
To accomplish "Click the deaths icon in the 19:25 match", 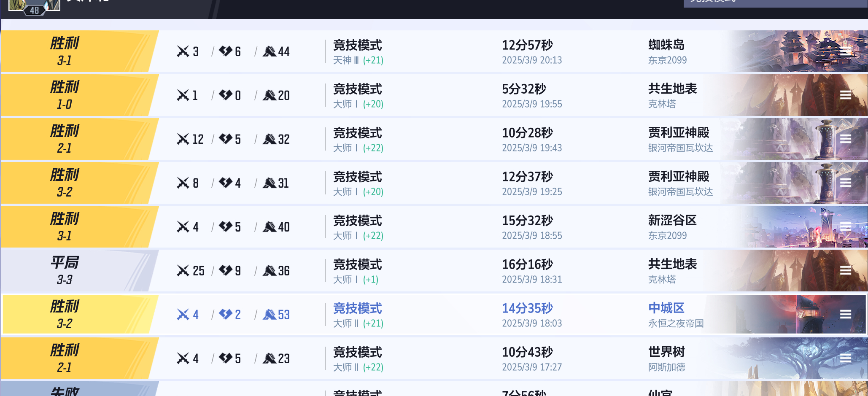I will [x=226, y=183].
